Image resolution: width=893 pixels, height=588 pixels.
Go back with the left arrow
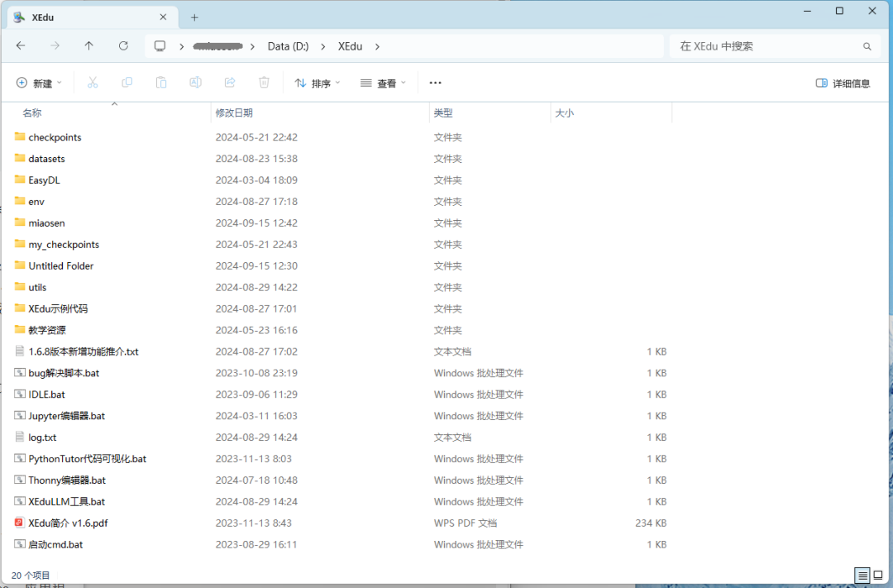click(21, 46)
